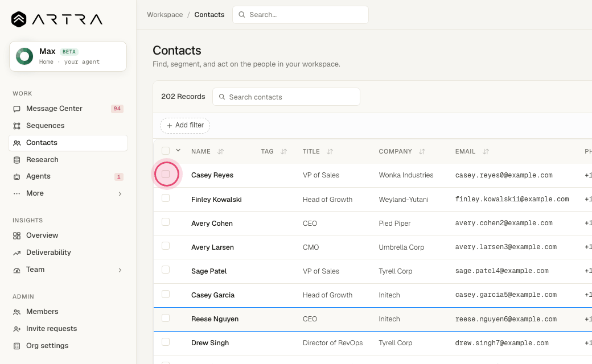Open Message Center in sidebar
Screen dimensions: 592x364
pos(68,109)
